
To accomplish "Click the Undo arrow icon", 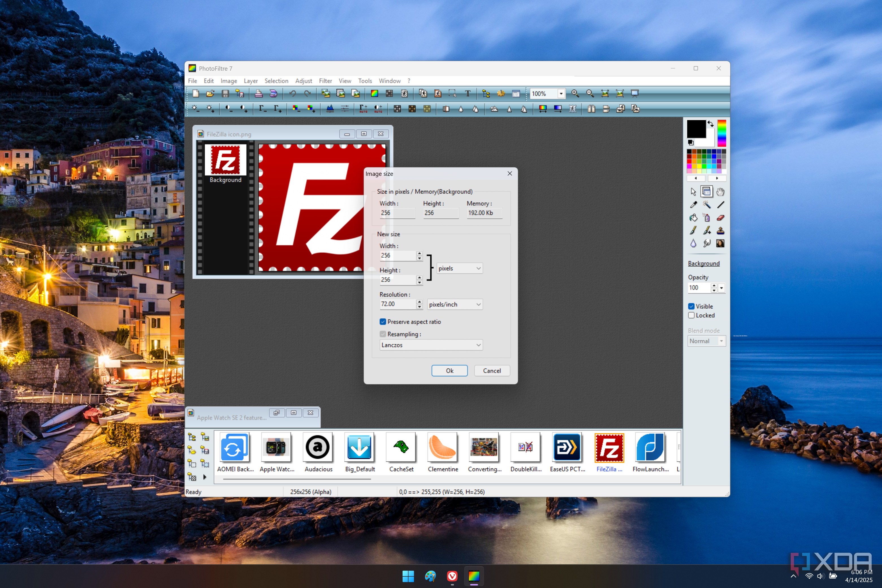I will [293, 93].
